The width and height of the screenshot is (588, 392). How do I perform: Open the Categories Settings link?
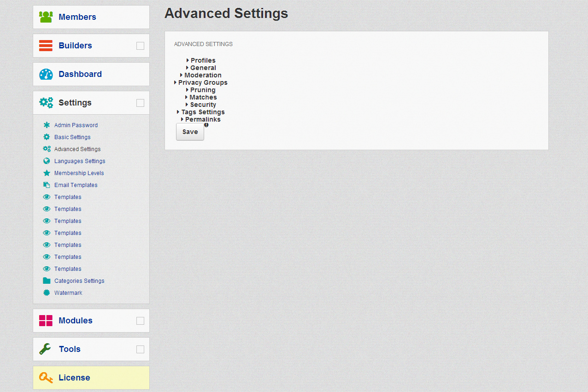pos(79,281)
